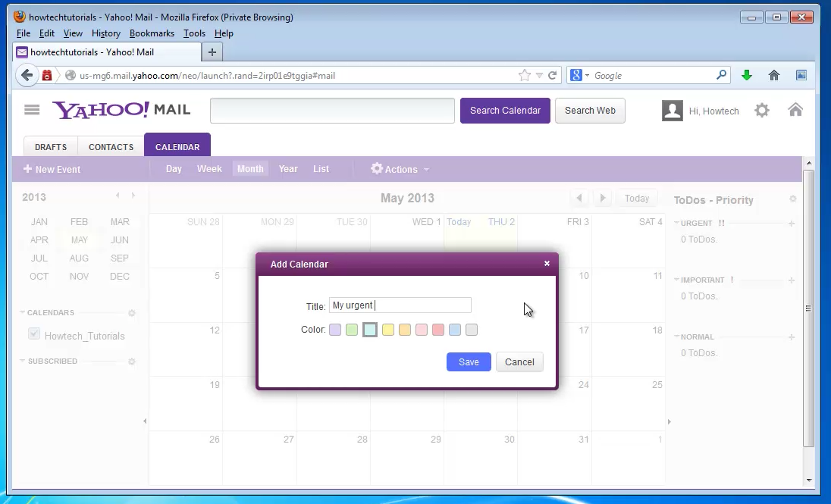The height and width of the screenshot is (504, 831).
Task: Click the blue toolbar icon right of home
Action: [801, 75]
